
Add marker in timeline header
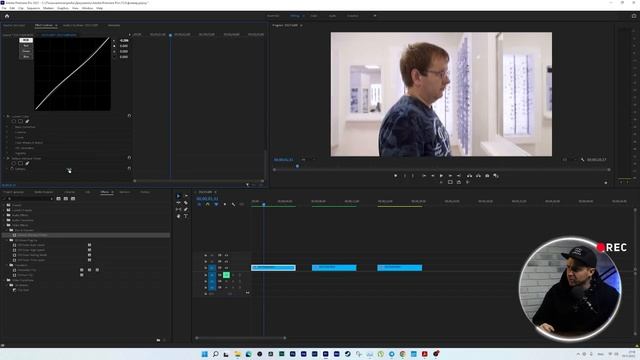pyautogui.click(x=225, y=204)
